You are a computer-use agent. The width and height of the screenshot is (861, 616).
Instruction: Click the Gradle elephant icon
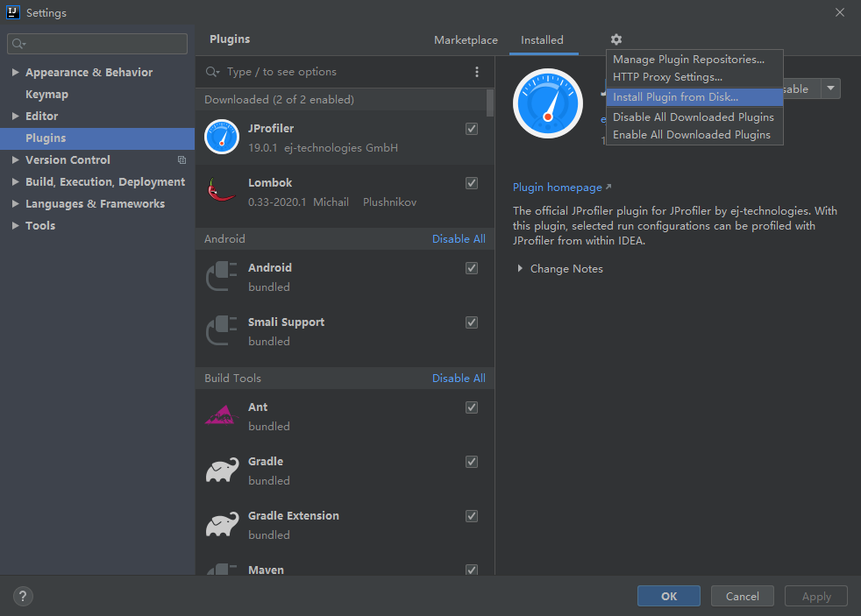pos(223,470)
